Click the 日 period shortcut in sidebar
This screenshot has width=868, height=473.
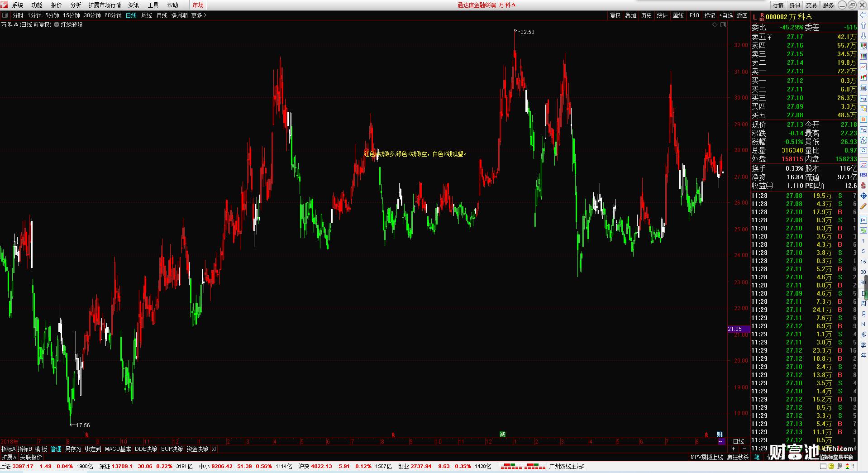863,293
